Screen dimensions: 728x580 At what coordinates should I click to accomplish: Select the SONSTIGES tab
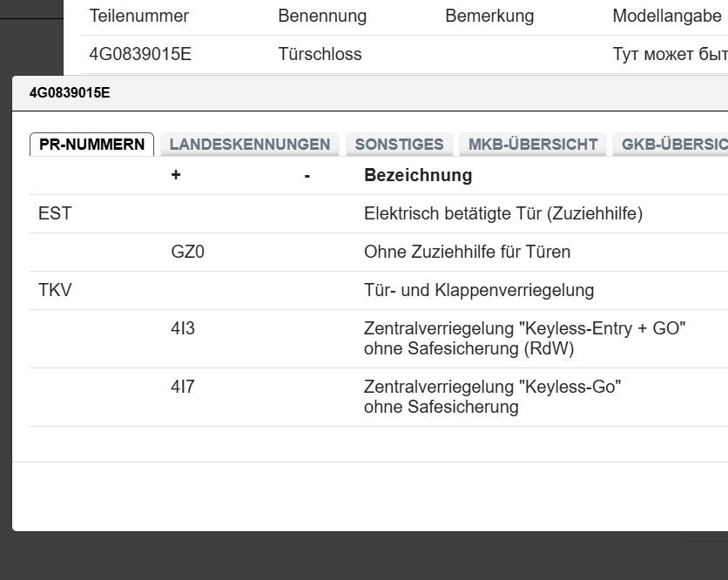click(x=399, y=145)
